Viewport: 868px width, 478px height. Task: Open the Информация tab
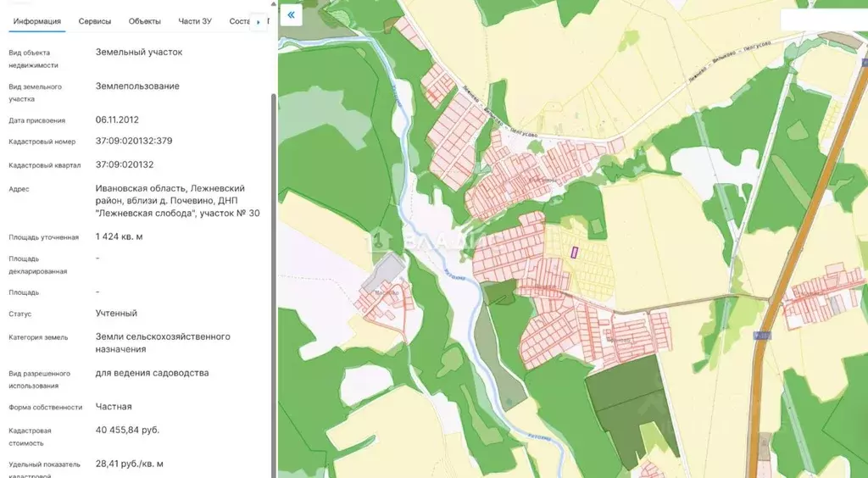coord(36,20)
